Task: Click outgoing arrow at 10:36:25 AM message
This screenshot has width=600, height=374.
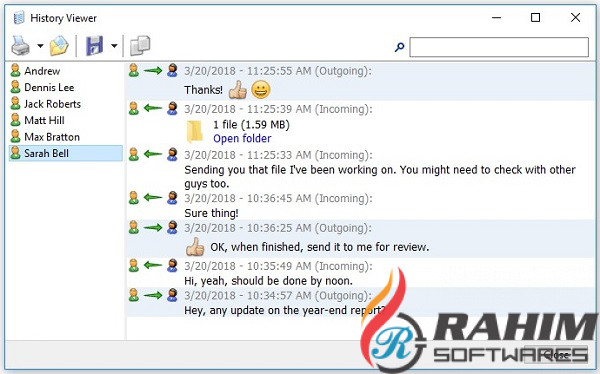Action: 153,228
